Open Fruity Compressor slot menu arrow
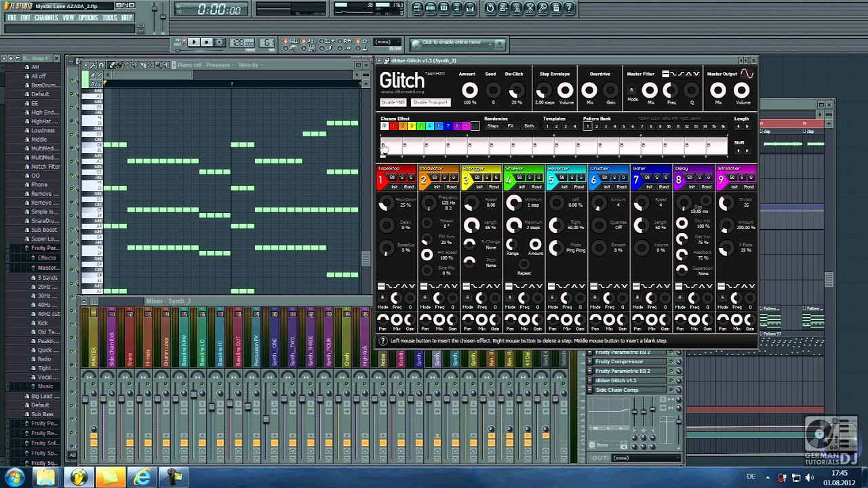The image size is (868, 488). 590,362
